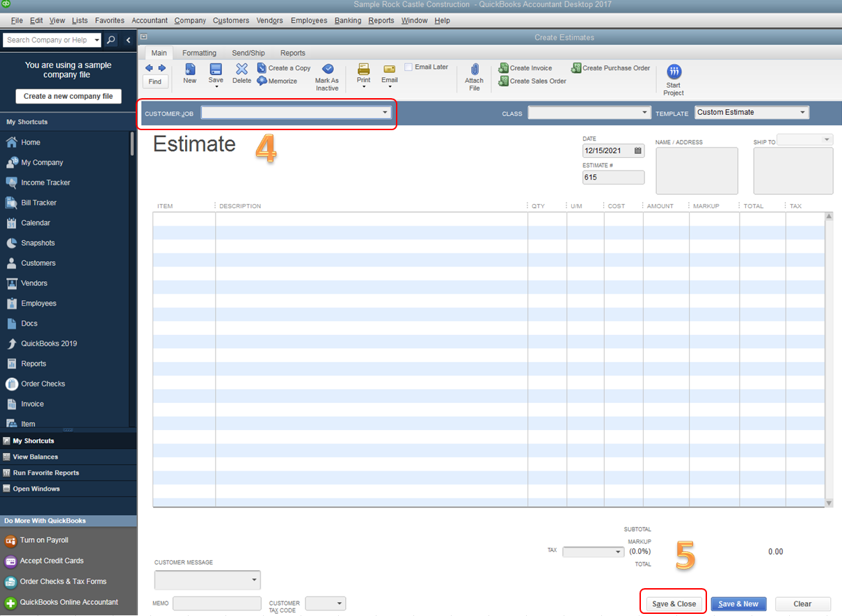The height and width of the screenshot is (616, 842).
Task: Select the Create Invoice icon
Action: click(x=526, y=68)
